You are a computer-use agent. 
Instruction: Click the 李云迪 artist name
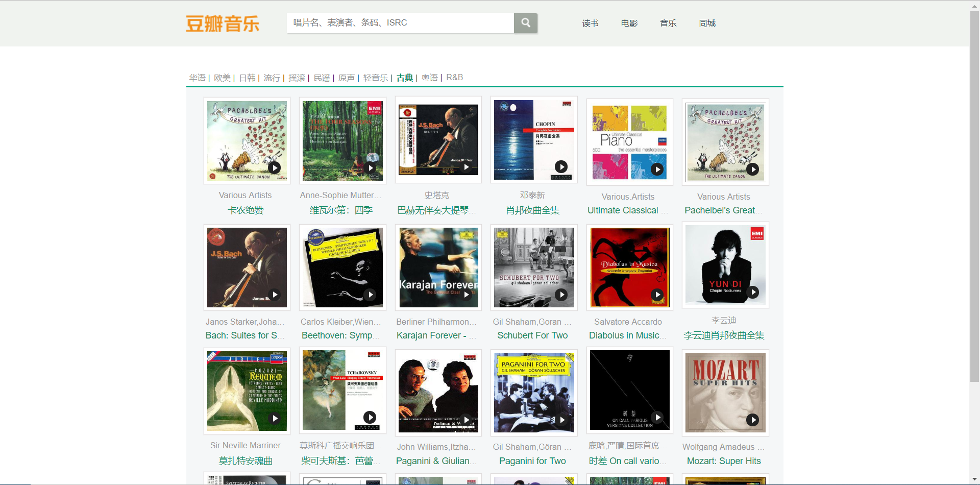[x=724, y=321]
